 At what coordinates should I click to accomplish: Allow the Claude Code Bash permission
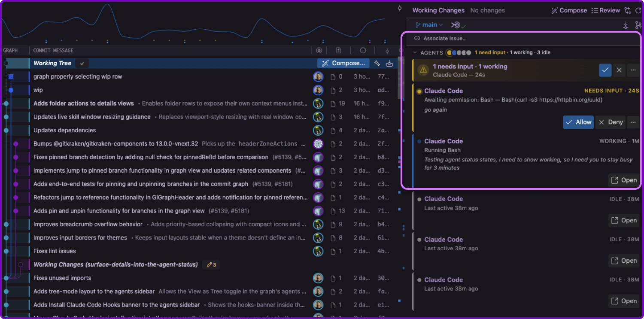click(578, 122)
